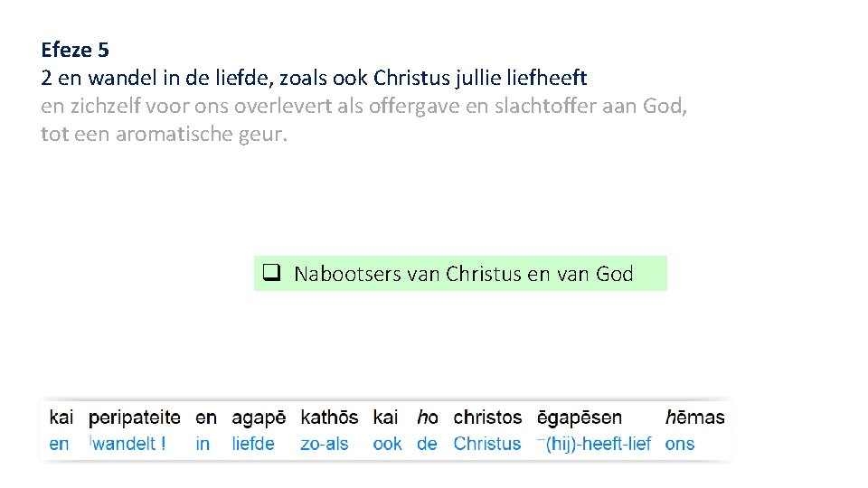Click the line 'tot een aromatische geur.'

coord(164,136)
